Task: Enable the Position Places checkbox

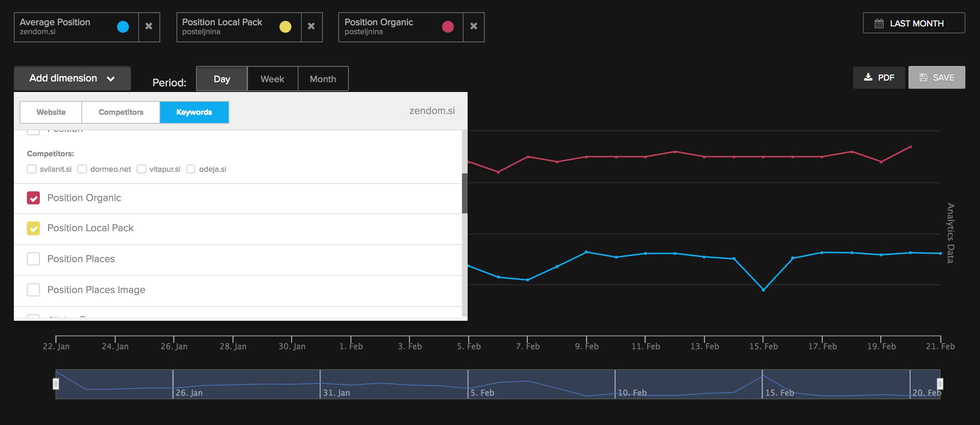Action: tap(33, 259)
